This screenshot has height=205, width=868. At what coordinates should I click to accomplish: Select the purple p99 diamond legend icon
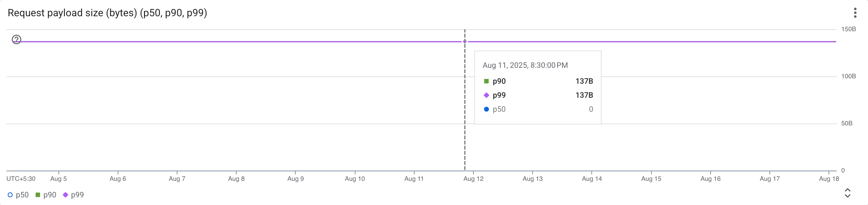click(x=65, y=194)
